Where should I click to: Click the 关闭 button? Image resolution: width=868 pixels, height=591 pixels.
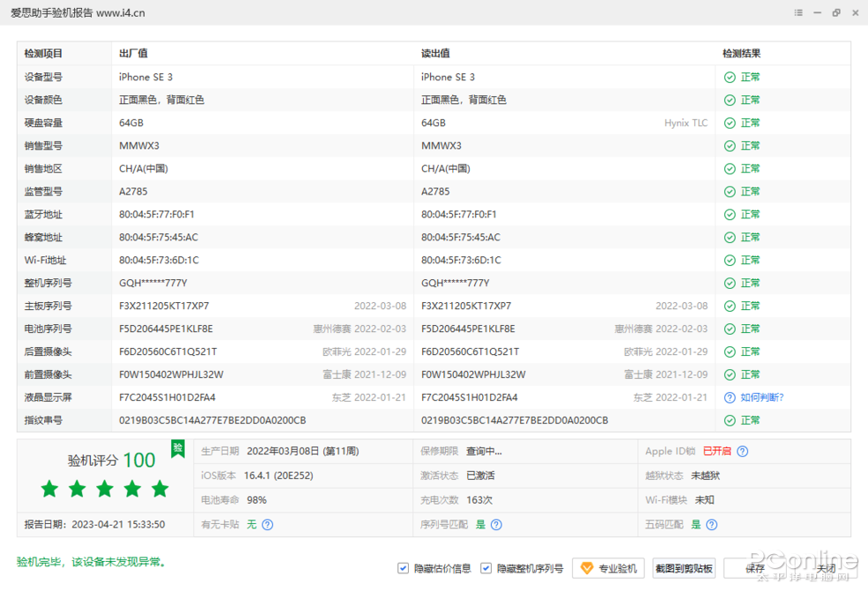point(826,568)
